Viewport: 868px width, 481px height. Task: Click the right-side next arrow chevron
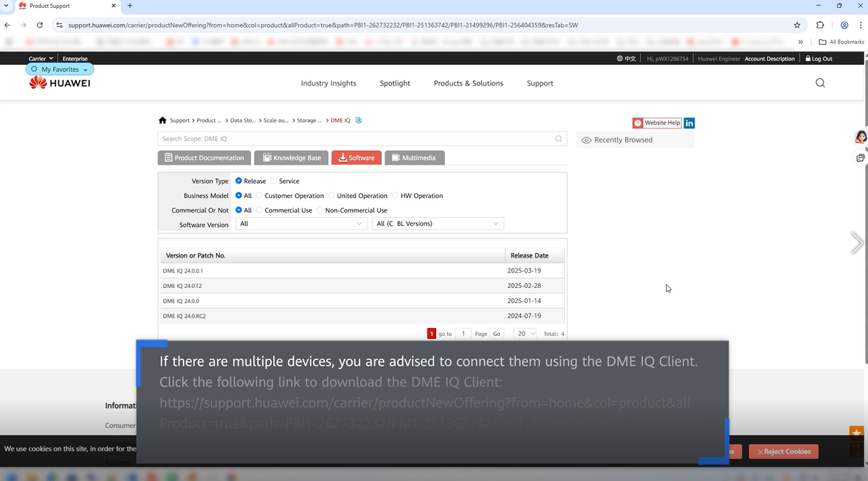click(x=857, y=243)
